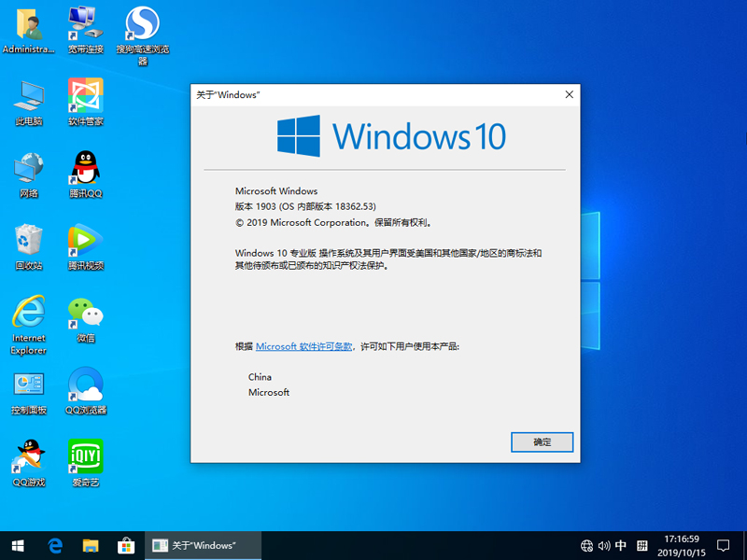The height and width of the screenshot is (560, 747).
Task: Launch QQ浏览器
Action: (84, 389)
